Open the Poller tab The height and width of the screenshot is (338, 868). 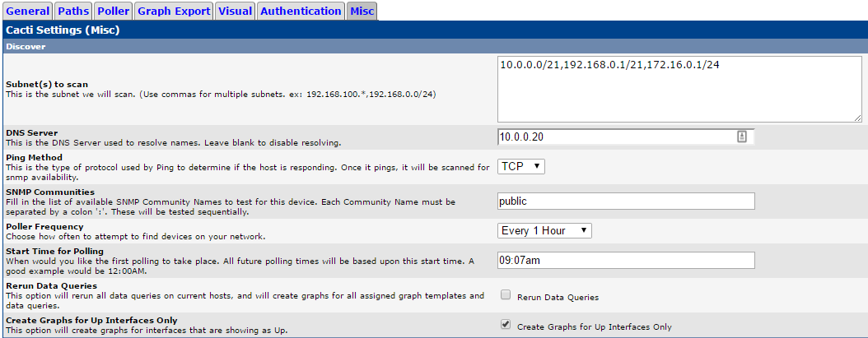pyautogui.click(x=114, y=11)
